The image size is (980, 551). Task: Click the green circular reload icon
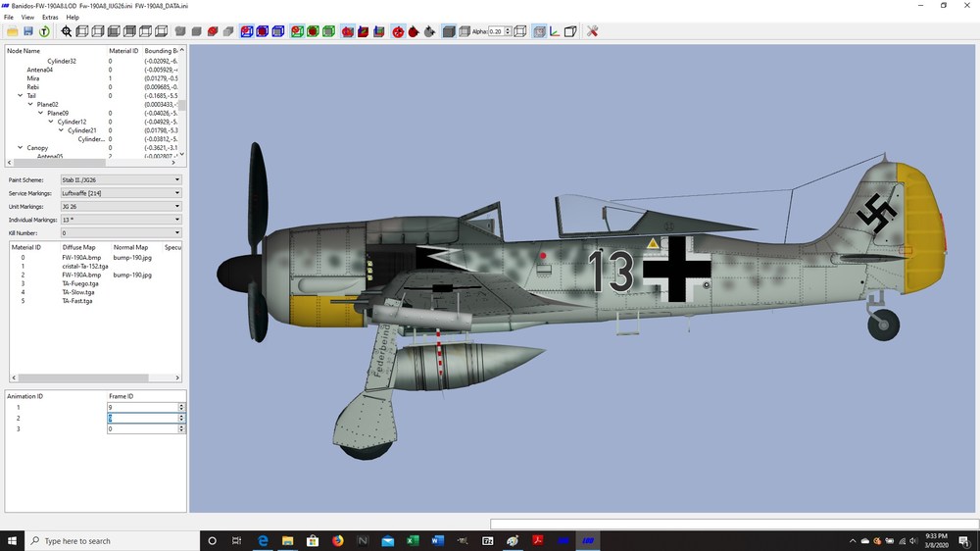[44, 31]
